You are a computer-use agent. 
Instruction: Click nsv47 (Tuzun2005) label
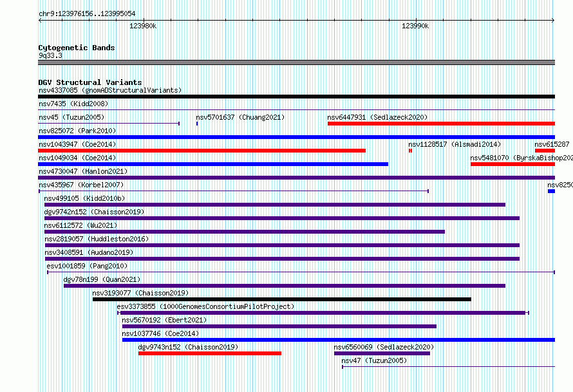(374, 360)
